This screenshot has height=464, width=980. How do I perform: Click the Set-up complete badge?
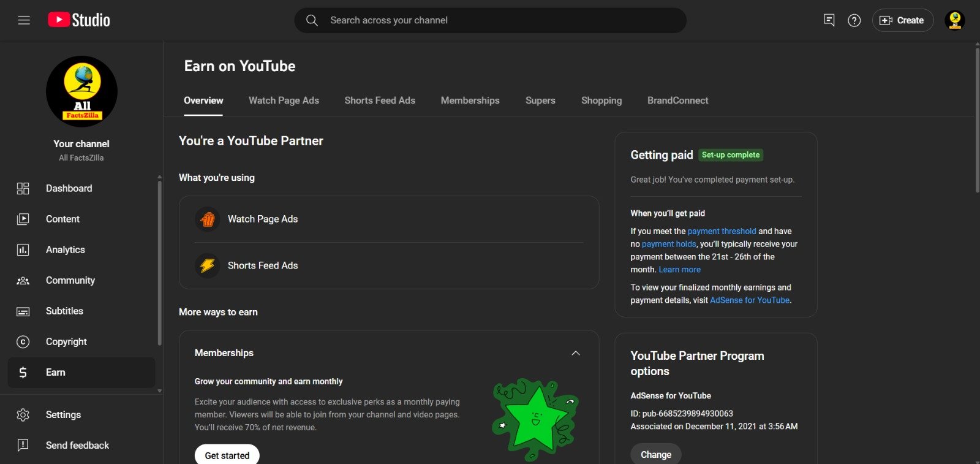(x=731, y=155)
